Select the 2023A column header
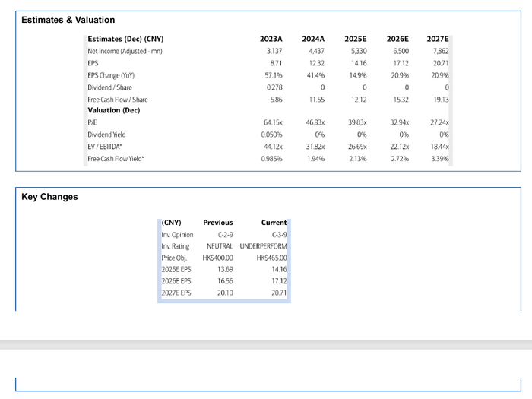Viewport: 532px width, 399px height. [271, 39]
